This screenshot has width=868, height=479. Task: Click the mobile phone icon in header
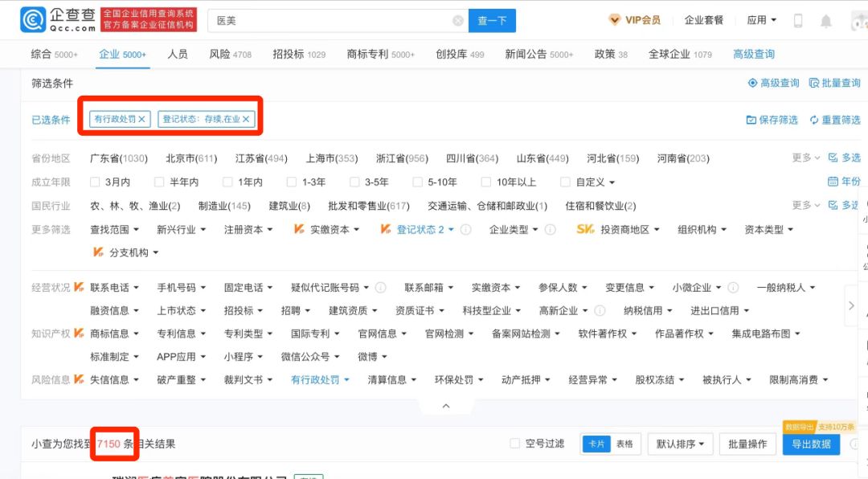click(x=798, y=21)
